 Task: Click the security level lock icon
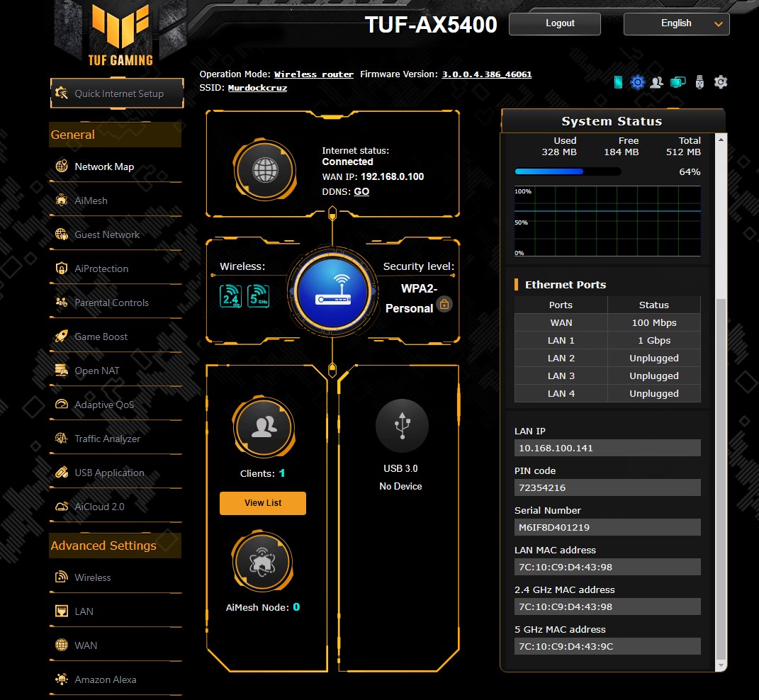click(x=444, y=304)
